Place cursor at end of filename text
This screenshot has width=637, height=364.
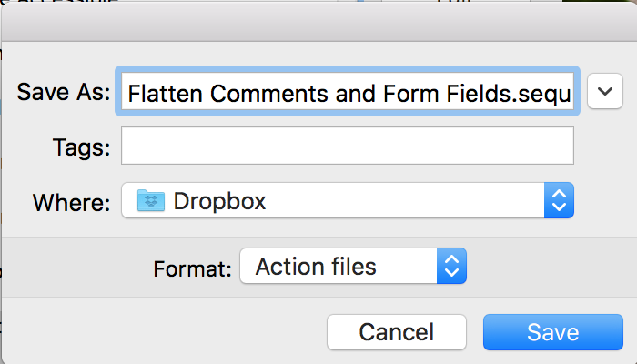click(x=572, y=92)
